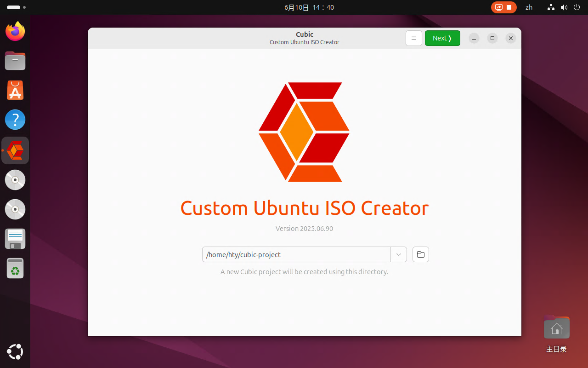Viewport: 588px width, 368px height.
Task: Click the Cubic logo image
Action: [304, 132]
